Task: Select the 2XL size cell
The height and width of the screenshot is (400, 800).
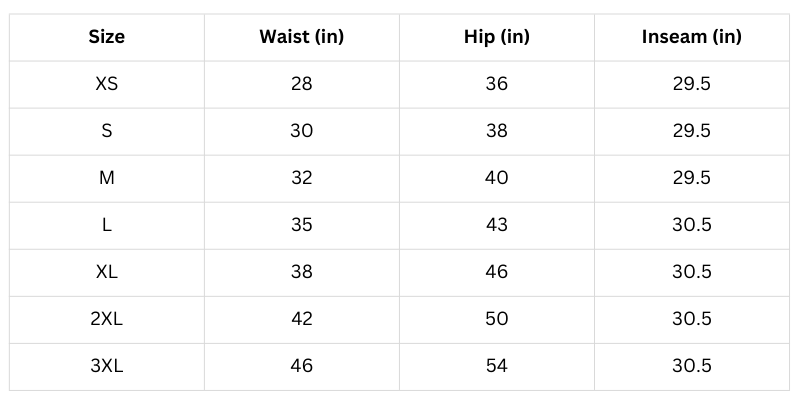Action: pos(107,319)
